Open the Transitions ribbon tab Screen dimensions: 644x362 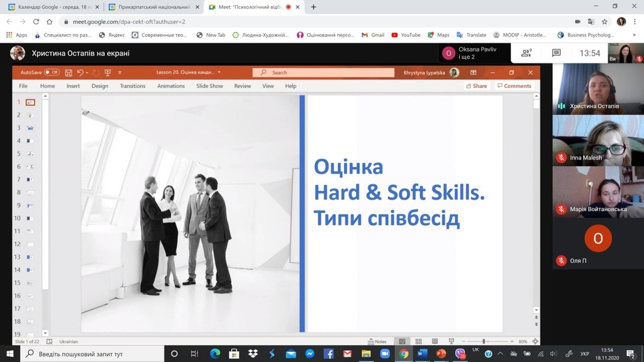pos(132,86)
